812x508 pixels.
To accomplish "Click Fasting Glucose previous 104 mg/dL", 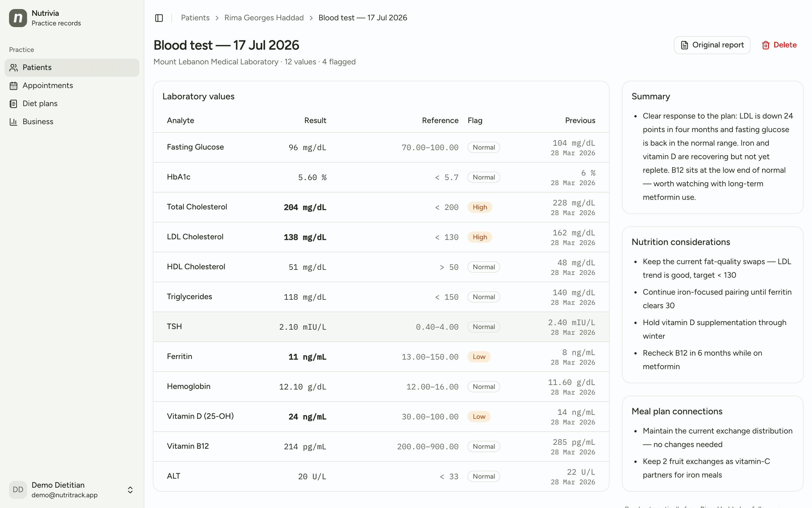I will pos(574,143).
